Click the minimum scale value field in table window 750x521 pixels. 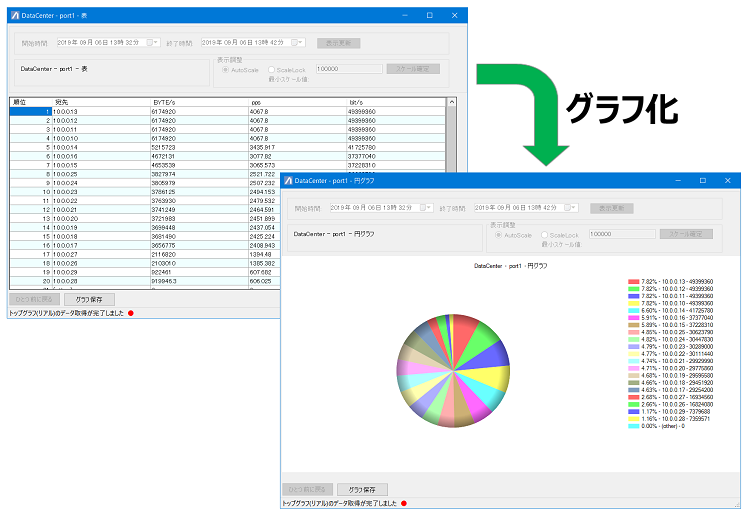pos(349,69)
